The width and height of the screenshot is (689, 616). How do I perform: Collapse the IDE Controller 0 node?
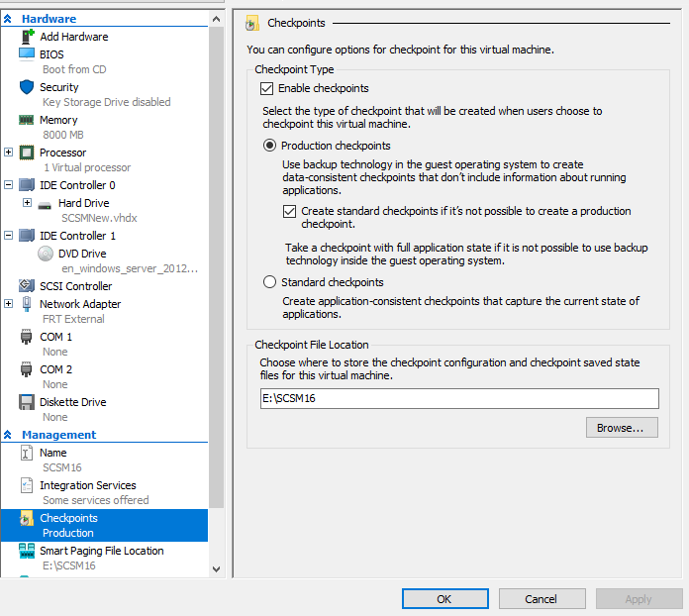point(8,184)
